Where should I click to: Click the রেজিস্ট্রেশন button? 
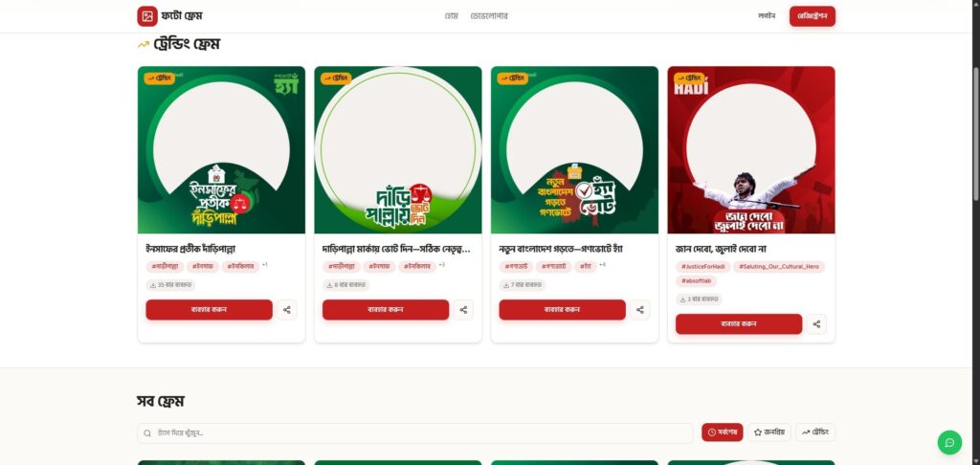(x=812, y=16)
